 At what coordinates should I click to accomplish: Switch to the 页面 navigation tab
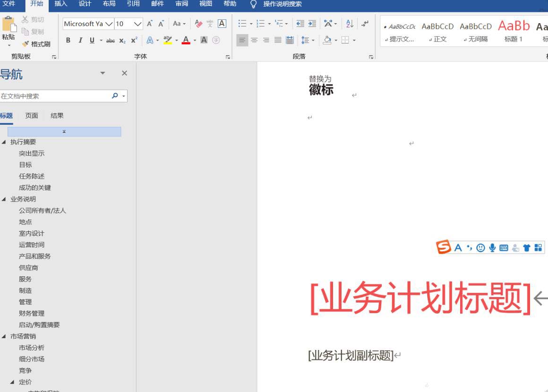(x=32, y=116)
